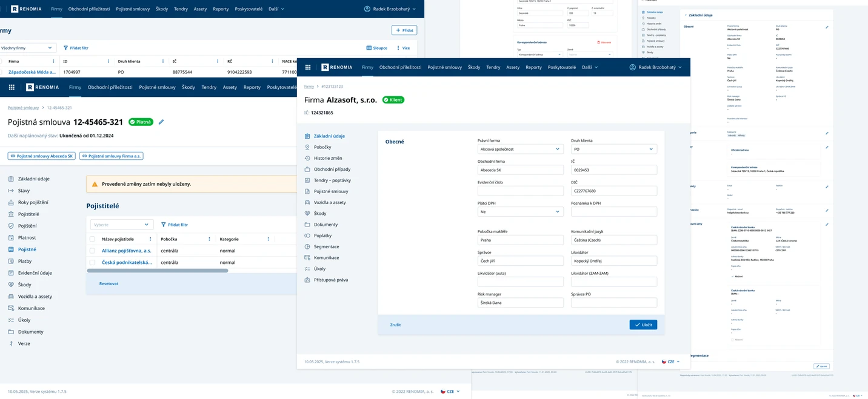Click Firmy breadcrumb in Alzasoft window

[309, 87]
